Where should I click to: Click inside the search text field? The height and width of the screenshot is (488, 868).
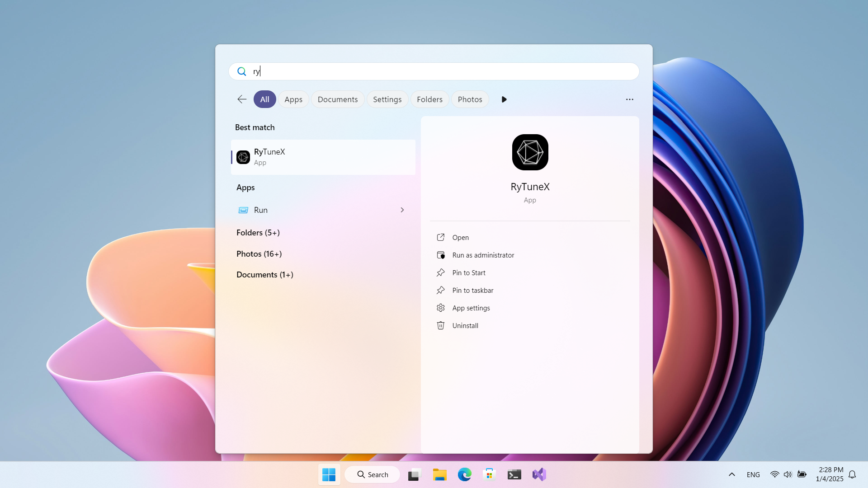tap(434, 71)
